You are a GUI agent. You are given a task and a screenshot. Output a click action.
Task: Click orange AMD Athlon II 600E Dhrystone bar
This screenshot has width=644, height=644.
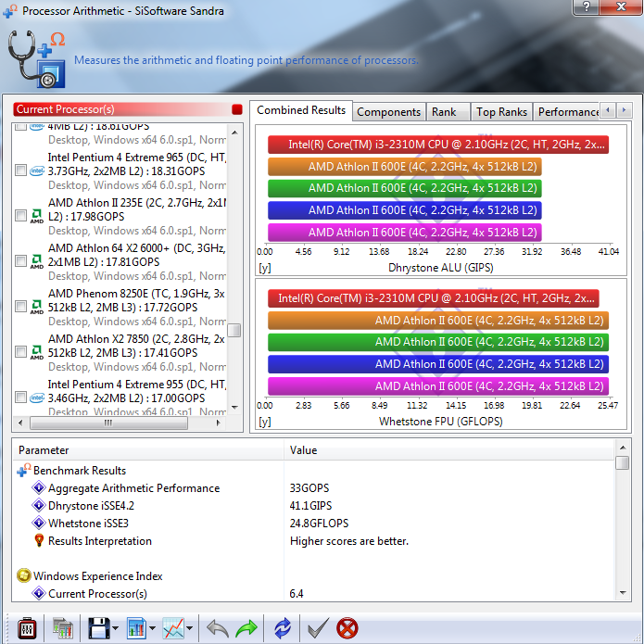pyautogui.click(x=405, y=167)
